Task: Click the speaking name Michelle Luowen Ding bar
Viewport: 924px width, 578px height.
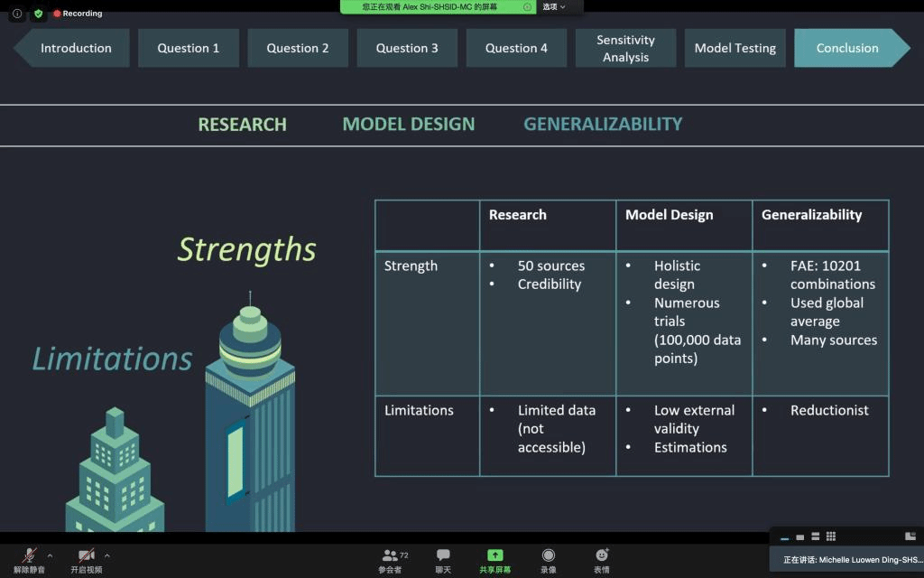Action: coord(846,560)
